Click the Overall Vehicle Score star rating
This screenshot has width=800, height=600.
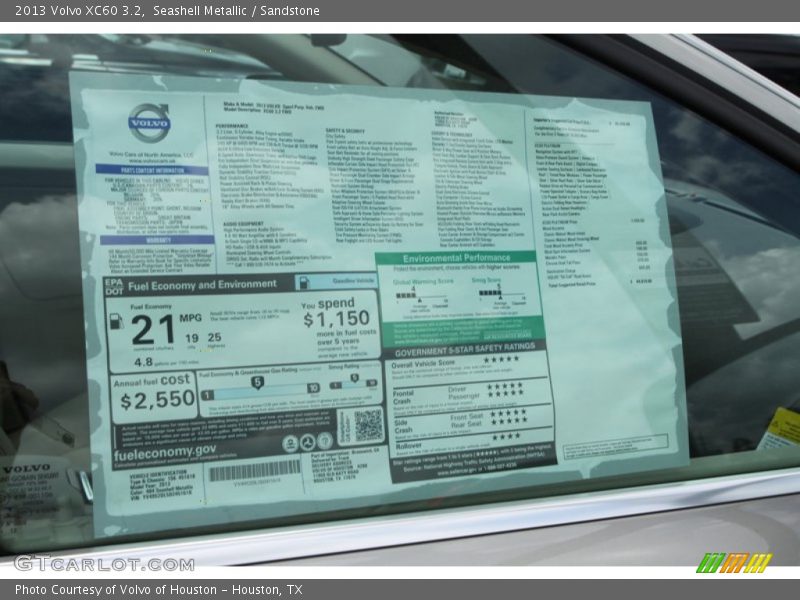pyautogui.click(x=501, y=360)
